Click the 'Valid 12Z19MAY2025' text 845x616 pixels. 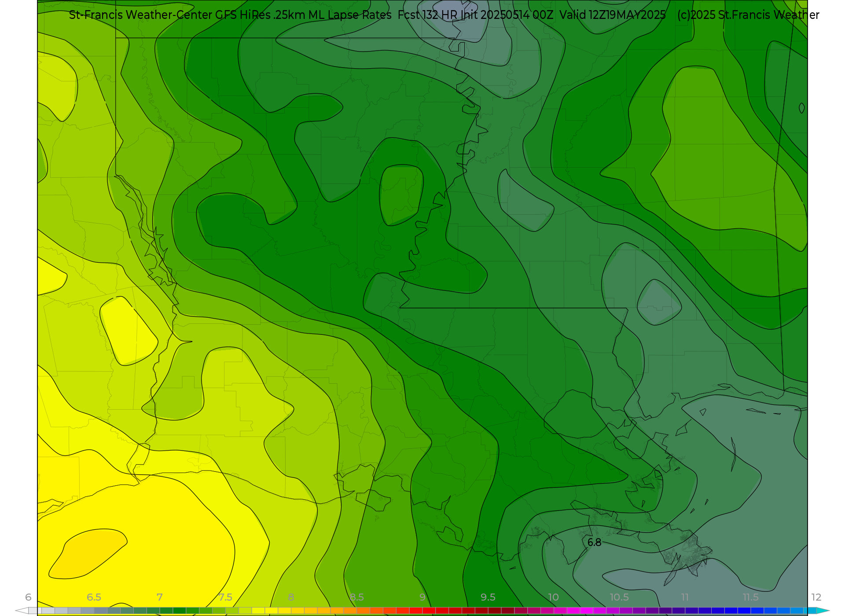613,15
